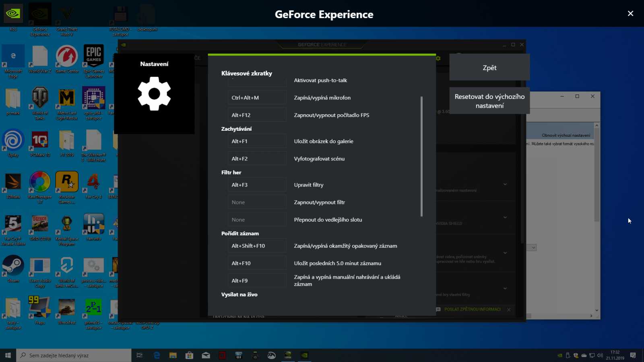644x362 pixels.
Task: Reset shortcuts with Resetovat do výchozího nastavení
Action: point(489,101)
